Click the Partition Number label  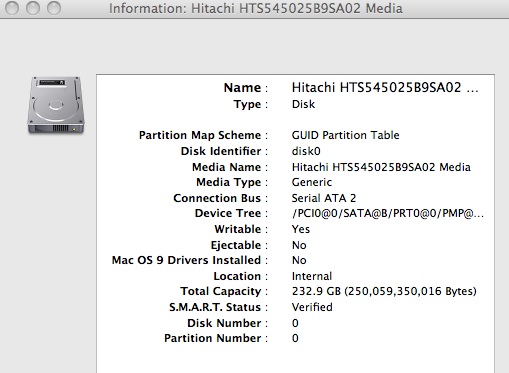[213, 338]
